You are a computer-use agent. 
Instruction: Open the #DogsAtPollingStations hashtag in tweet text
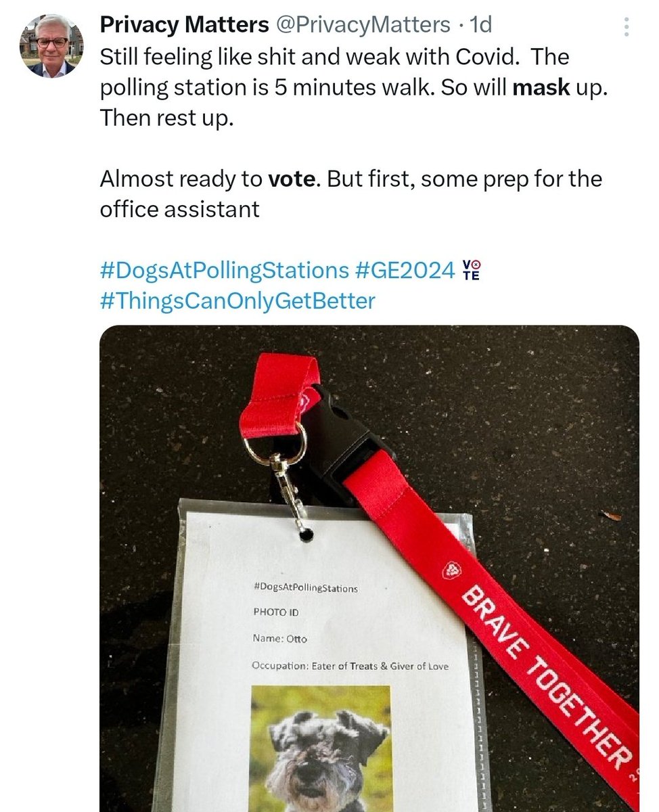coord(223,270)
